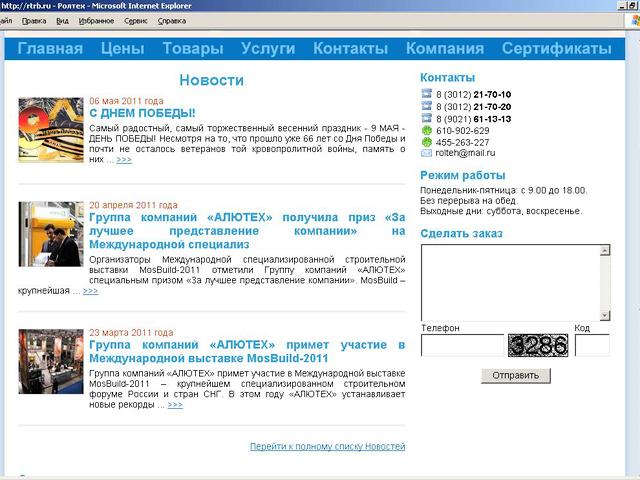Click the Телефон input field
This screenshot has height=480, width=640.
pyautogui.click(x=462, y=345)
